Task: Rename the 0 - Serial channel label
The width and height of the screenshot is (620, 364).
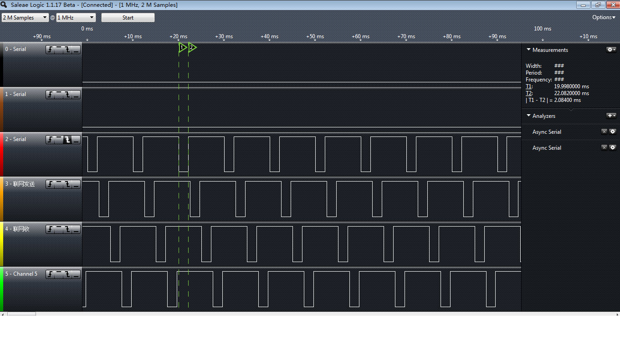Action: [15, 49]
